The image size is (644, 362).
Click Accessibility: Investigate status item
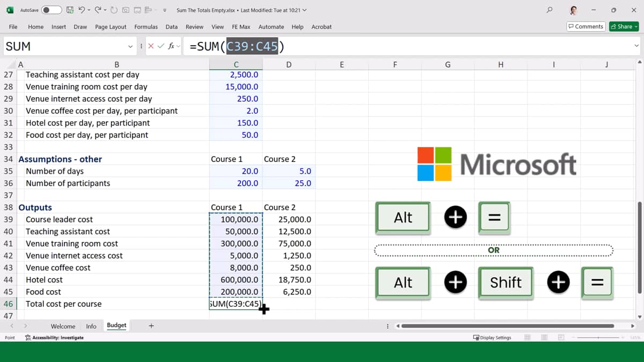(54, 337)
